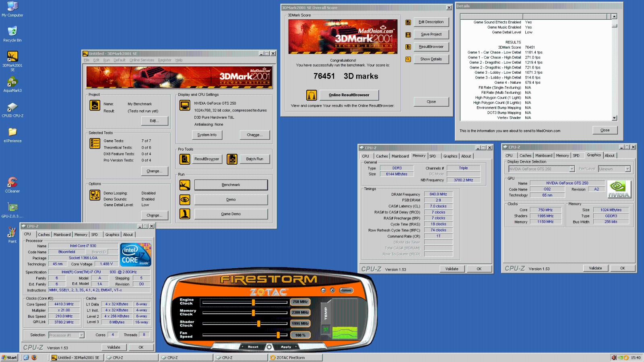
Task: Click the Benchmark button
Action: pos(231,185)
